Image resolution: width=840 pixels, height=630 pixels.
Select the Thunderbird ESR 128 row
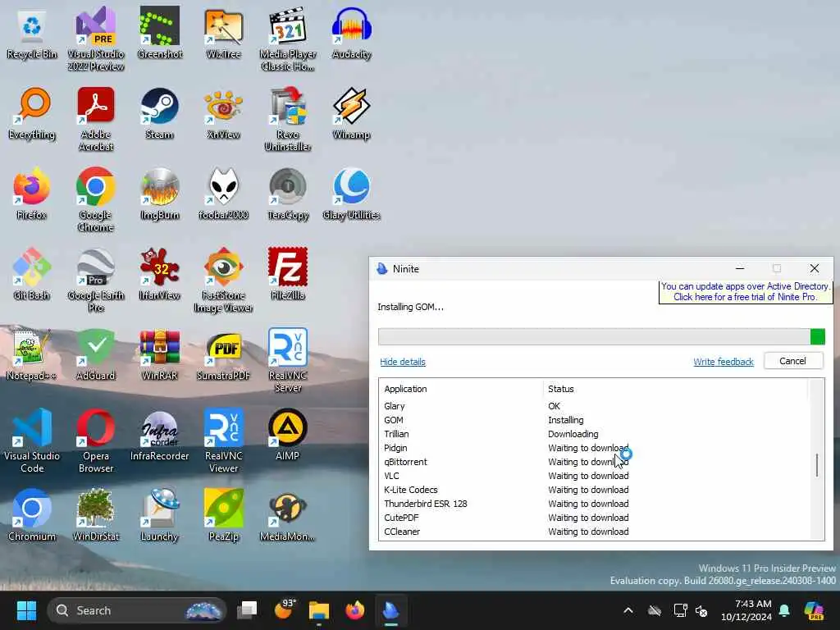point(595,504)
